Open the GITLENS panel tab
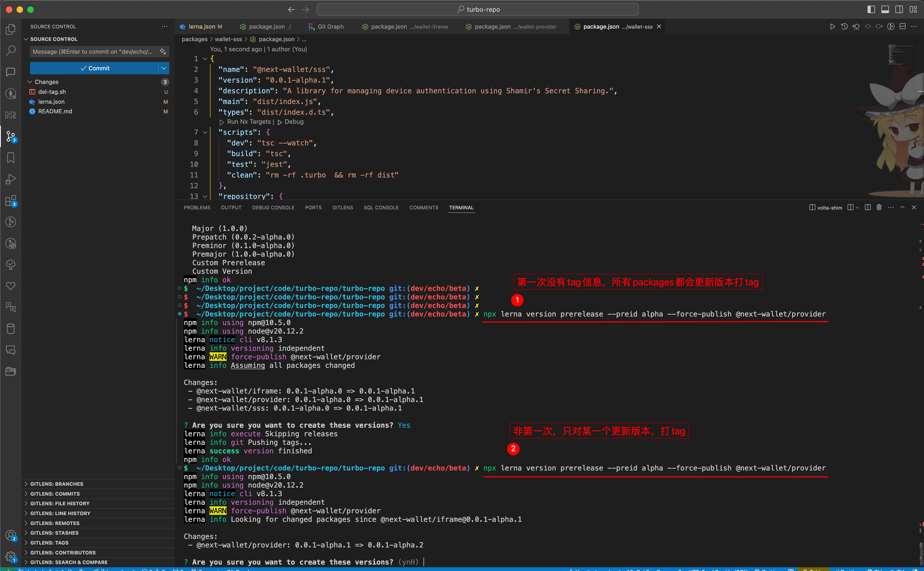Image resolution: width=924 pixels, height=571 pixels. (343, 207)
